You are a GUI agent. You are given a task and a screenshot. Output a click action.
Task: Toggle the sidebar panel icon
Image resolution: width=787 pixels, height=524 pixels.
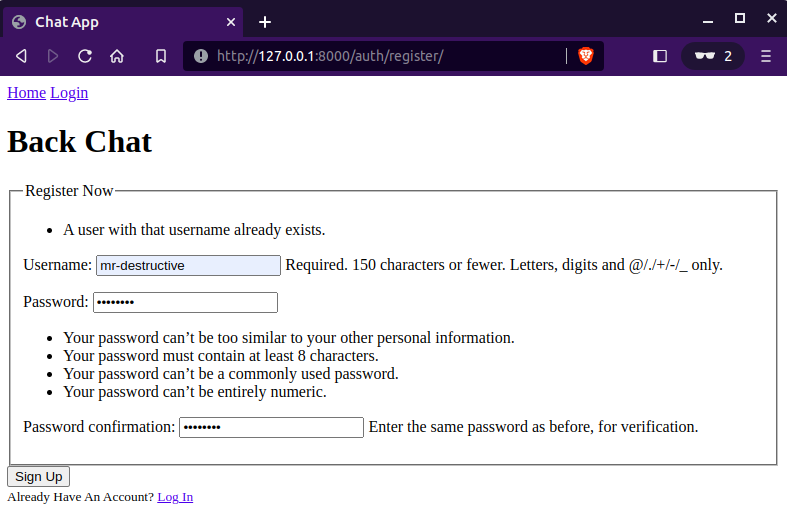point(660,56)
